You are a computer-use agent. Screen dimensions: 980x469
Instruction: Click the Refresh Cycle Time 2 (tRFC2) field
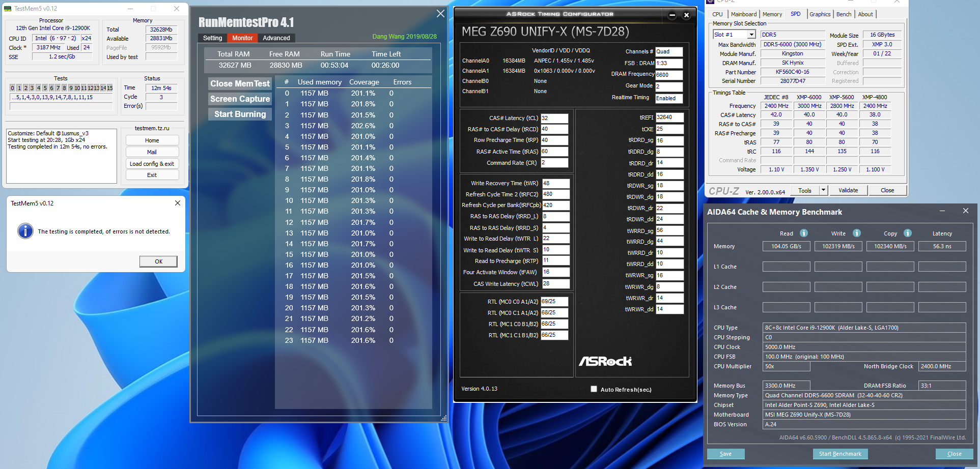[556, 194]
